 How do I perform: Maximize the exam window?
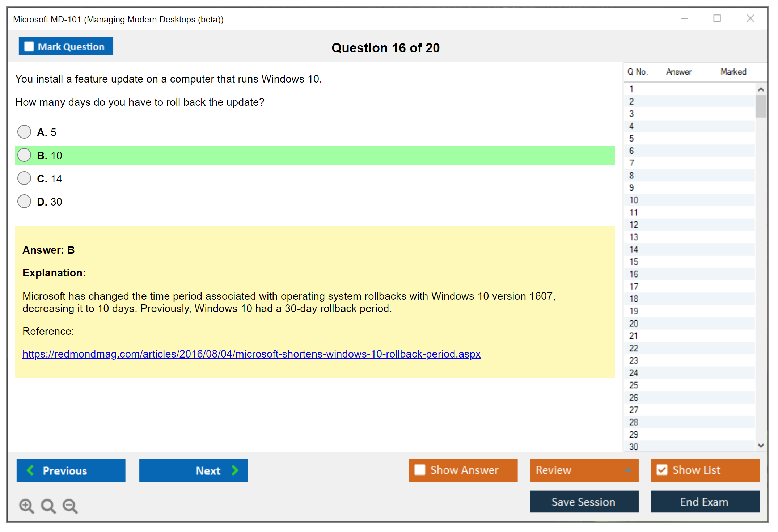coord(717,18)
